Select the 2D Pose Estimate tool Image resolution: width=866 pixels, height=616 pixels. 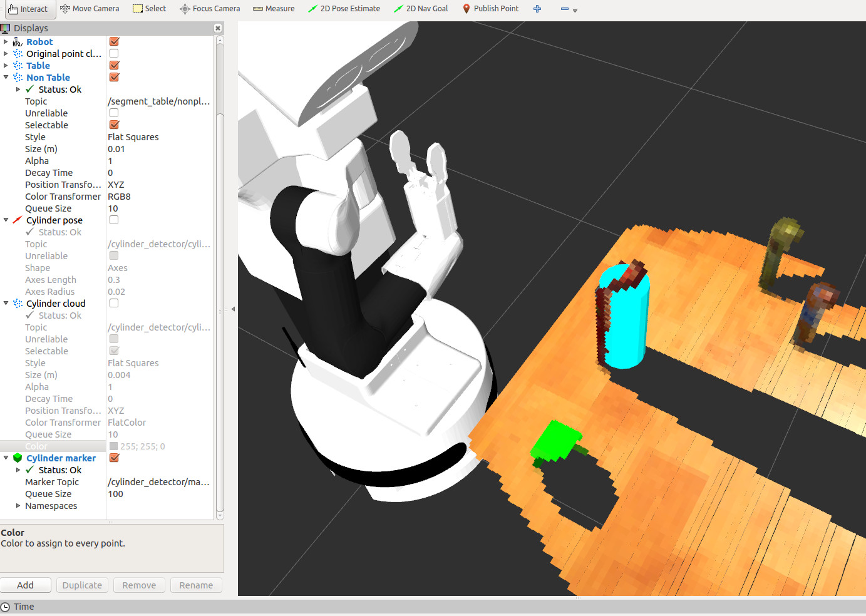pyautogui.click(x=344, y=9)
